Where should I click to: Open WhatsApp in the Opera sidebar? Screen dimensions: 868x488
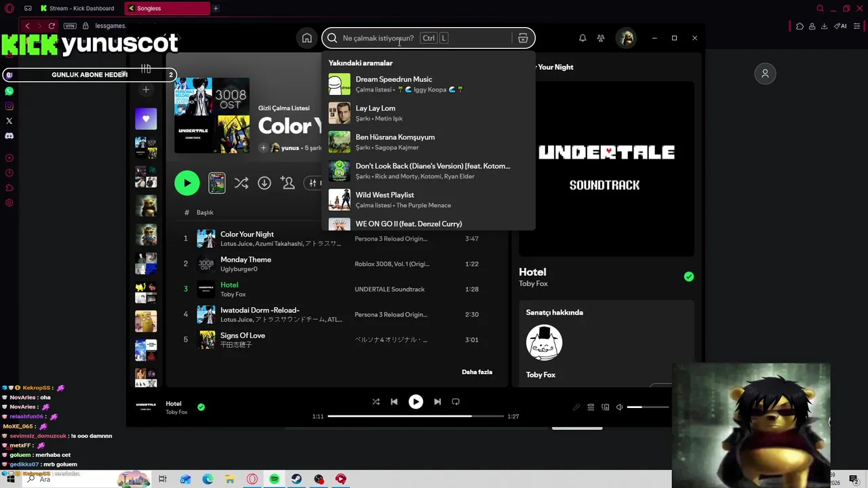click(x=9, y=91)
